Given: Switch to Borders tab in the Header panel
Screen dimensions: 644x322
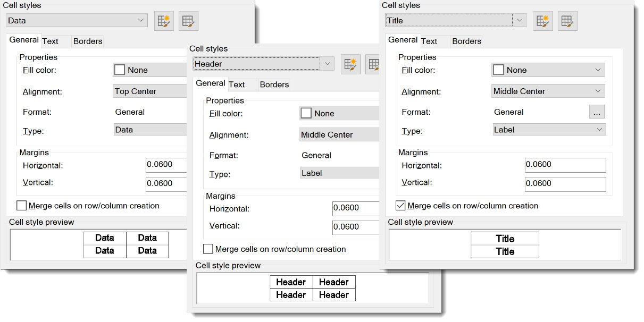Looking at the screenshot, I should pos(274,85).
